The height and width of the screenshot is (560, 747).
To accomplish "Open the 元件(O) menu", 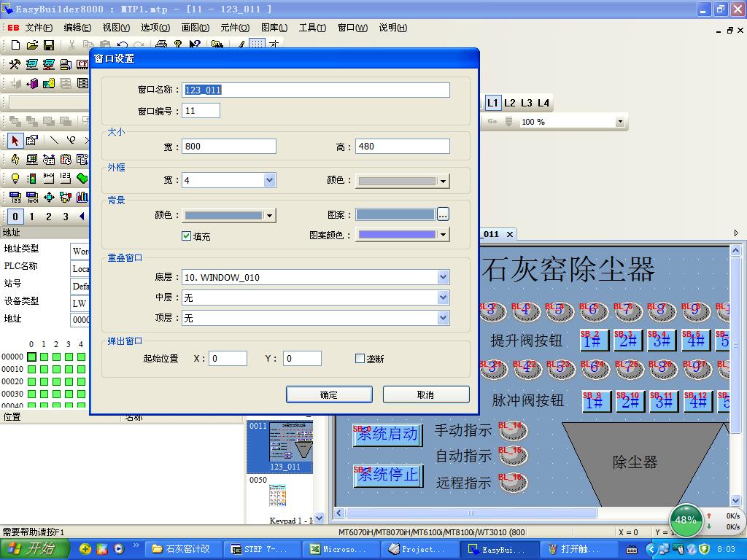I will [x=235, y=28].
